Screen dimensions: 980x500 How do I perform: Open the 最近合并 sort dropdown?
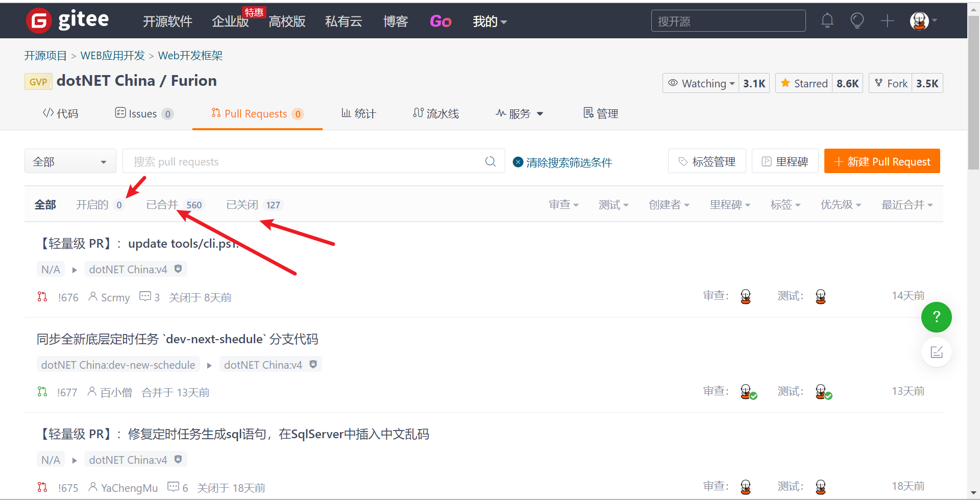coord(907,205)
